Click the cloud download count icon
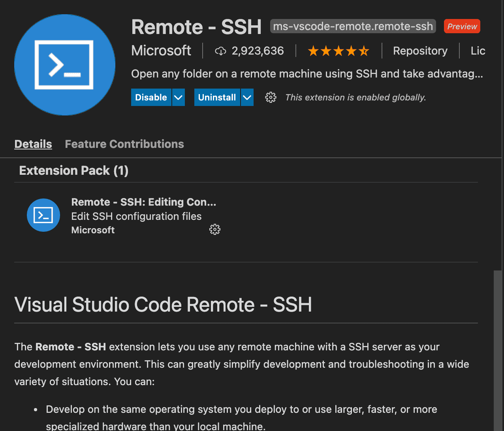This screenshot has height=431, width=504. coord(220,51)
